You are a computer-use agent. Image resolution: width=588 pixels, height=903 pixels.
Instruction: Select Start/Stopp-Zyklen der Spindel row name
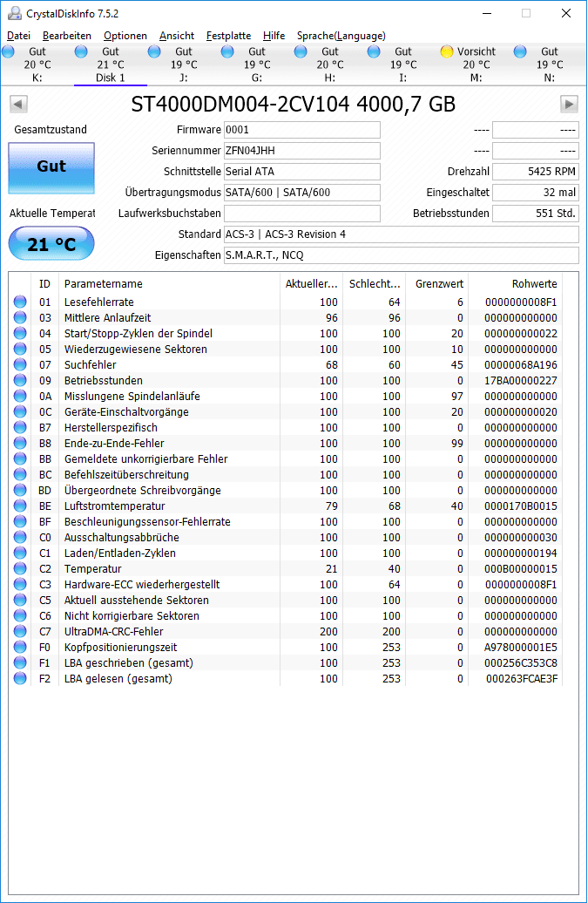pos(139,334)
